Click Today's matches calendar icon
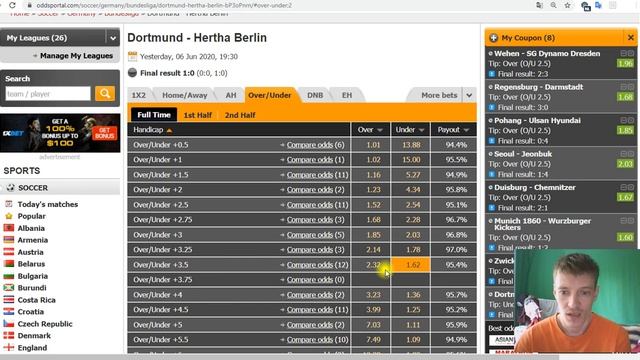This screenshot has height=360, width=640. pyautogui.click(x=9, y=204)
